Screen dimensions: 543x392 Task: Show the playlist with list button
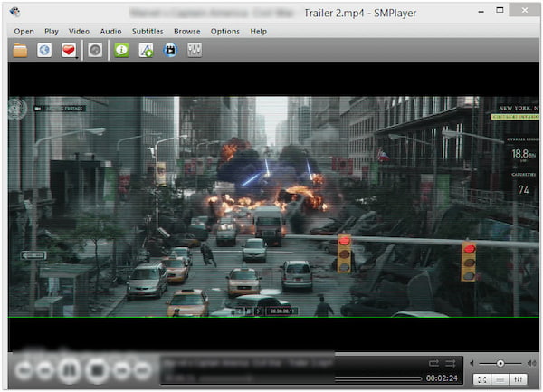point(500,379)
